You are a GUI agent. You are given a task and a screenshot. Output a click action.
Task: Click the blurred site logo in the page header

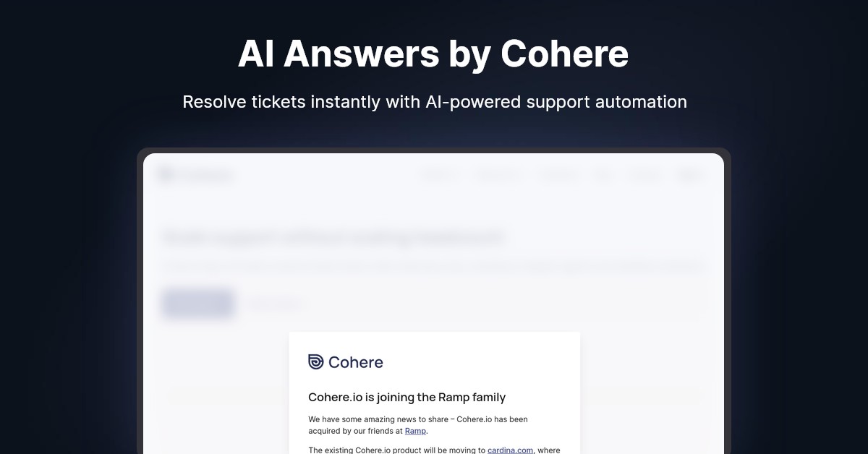click(197, 175)
